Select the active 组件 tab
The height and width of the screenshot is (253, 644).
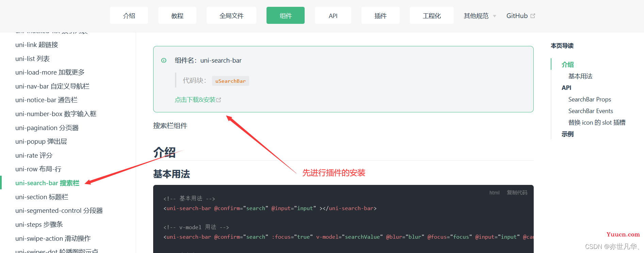(286, 16)
